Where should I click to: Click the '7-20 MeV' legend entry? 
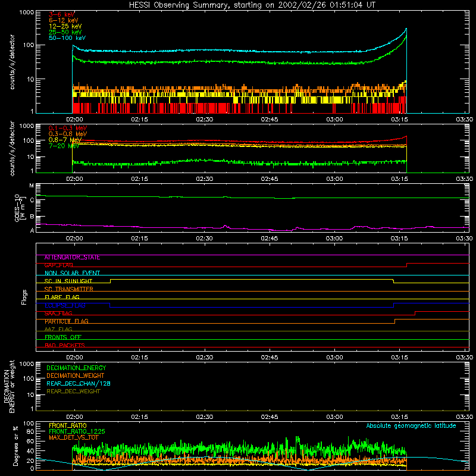click(x=64, y=146)
